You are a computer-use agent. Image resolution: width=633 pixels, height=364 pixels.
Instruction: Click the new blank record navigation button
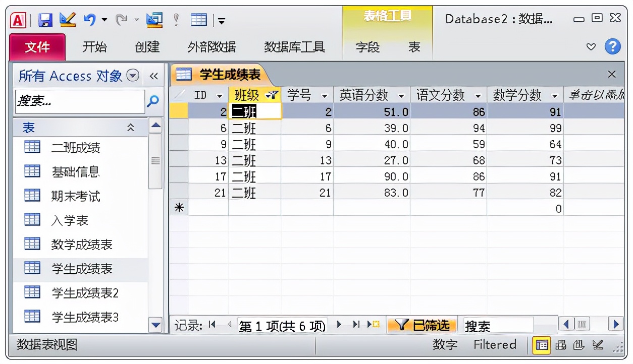[x=374, y=325]
